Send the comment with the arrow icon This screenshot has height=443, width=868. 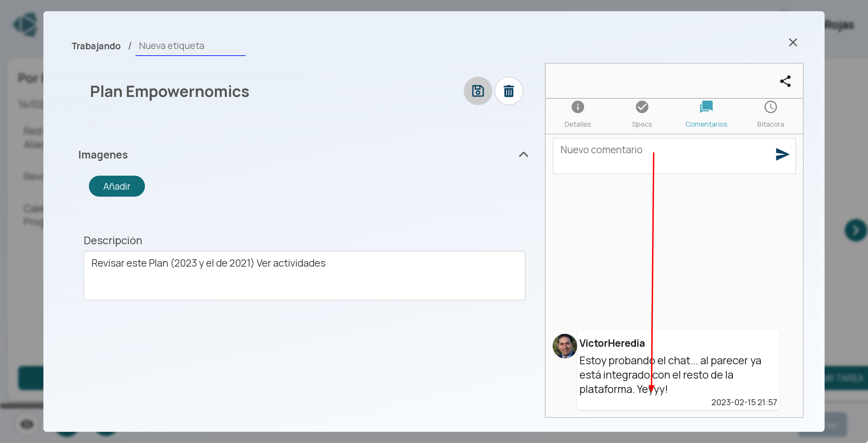click(x=782, y=154)
